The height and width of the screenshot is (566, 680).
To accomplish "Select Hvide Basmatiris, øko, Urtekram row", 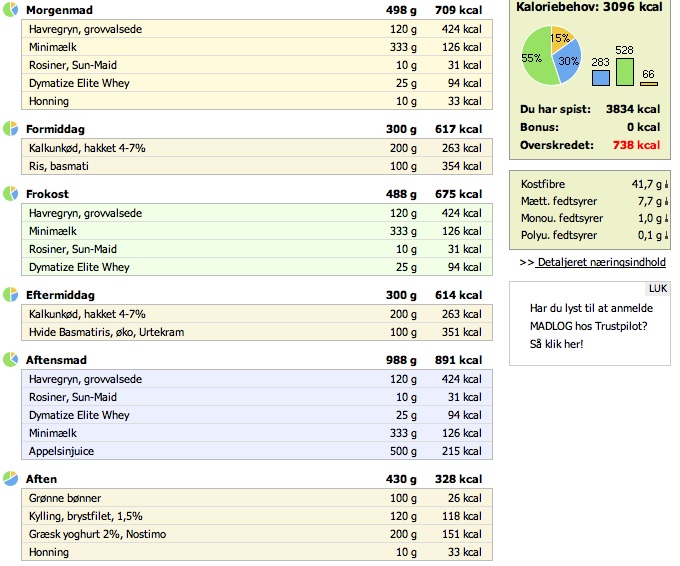I will 257,332.
